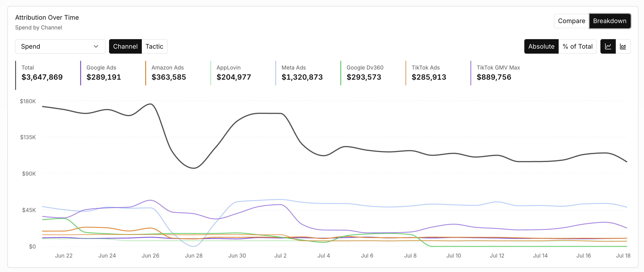Switch to % of Total display

[x=578, y=46]
